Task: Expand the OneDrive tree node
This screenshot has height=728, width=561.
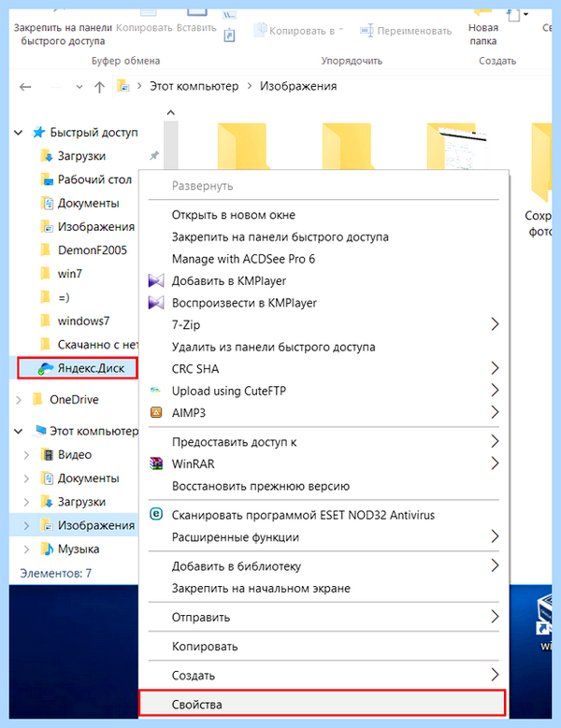Action: pyautogui.click(x=19, y=400)
